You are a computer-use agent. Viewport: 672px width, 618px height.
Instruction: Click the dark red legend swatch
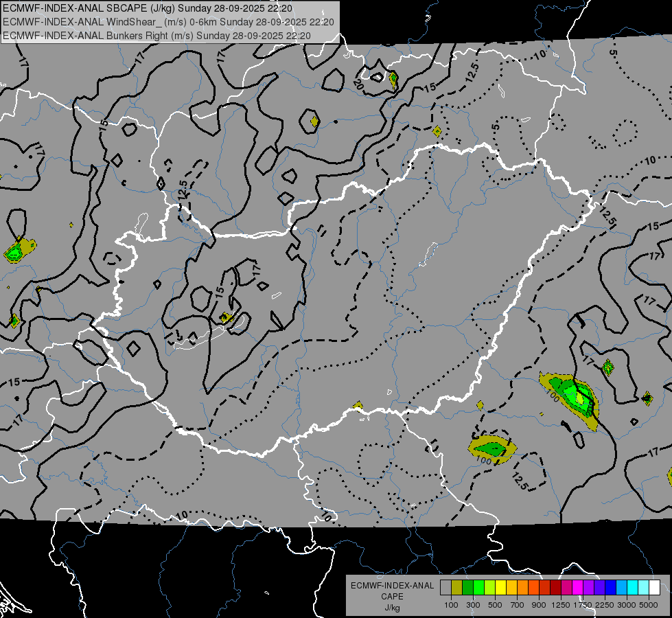pyautogui.click(x=555, y=588)
